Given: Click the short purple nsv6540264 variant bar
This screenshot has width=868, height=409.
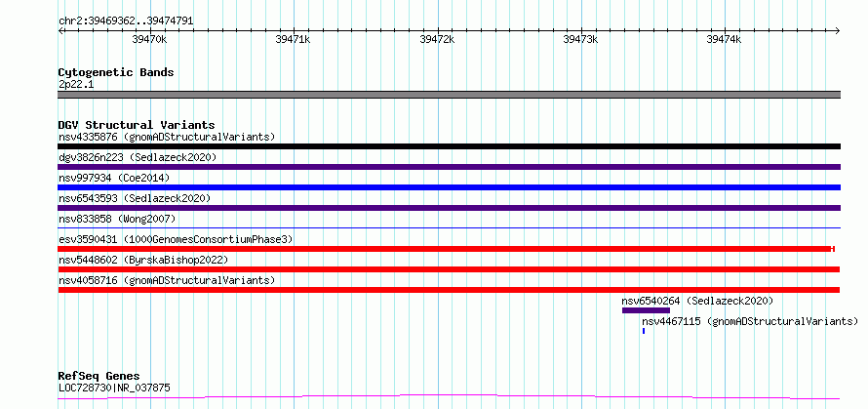Looking at the screenshot, I should coord(646,310).
